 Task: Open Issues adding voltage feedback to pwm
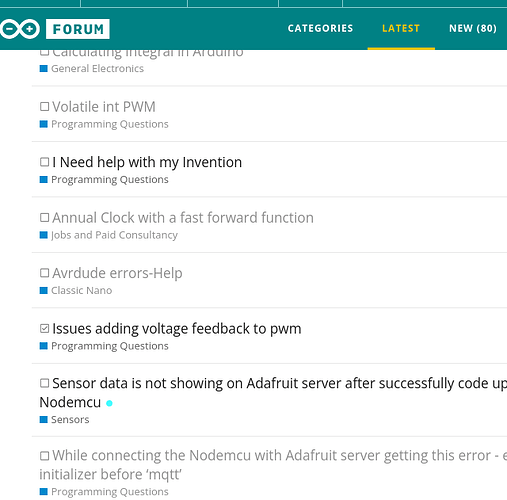pos(177,329)
